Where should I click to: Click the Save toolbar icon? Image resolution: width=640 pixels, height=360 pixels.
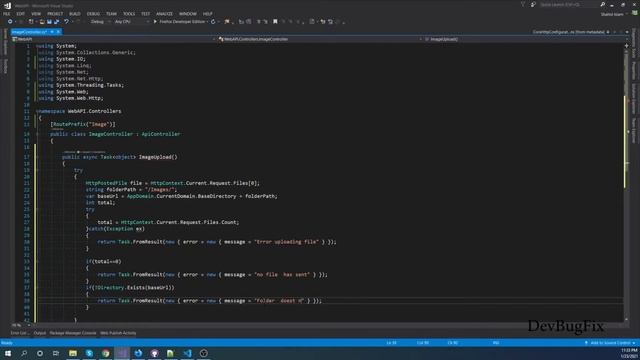click(x=49, y=22)
